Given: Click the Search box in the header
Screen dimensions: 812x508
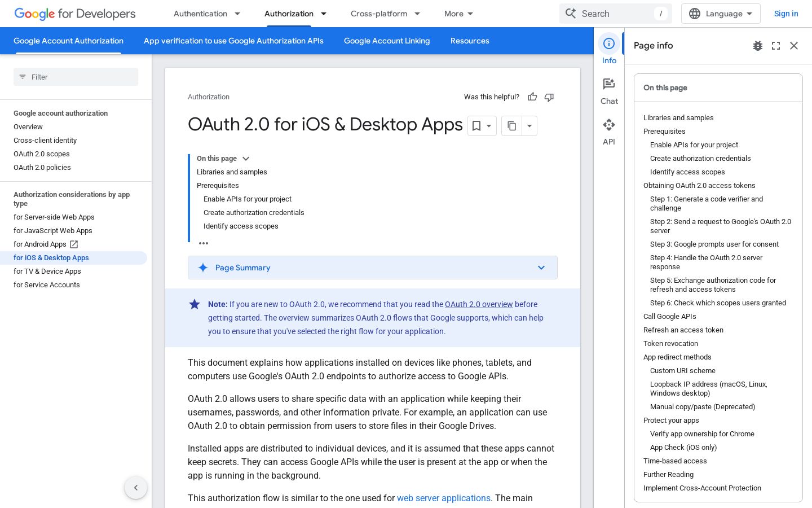Looking at the screenshot, I should click(x=616, y=14).
